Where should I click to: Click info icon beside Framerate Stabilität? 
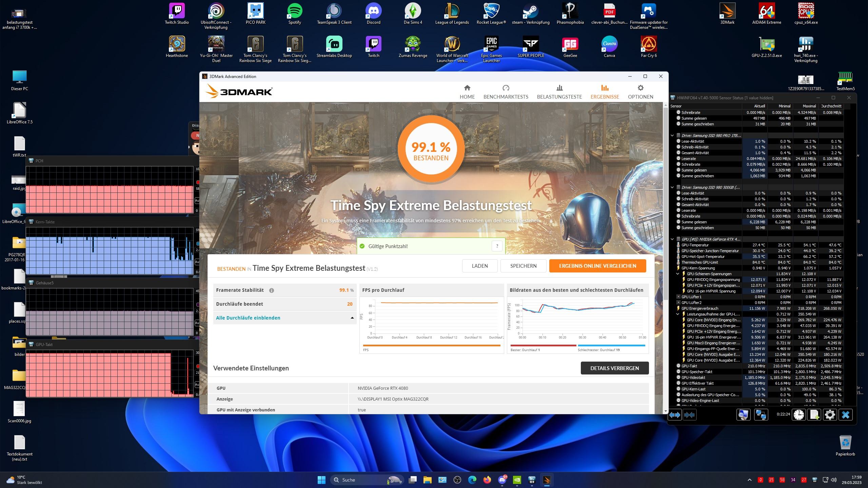[271, 290]
